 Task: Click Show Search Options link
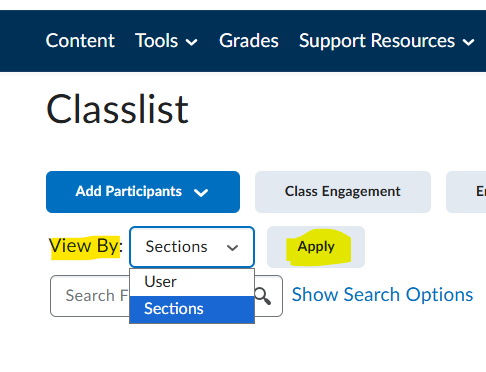382,295
